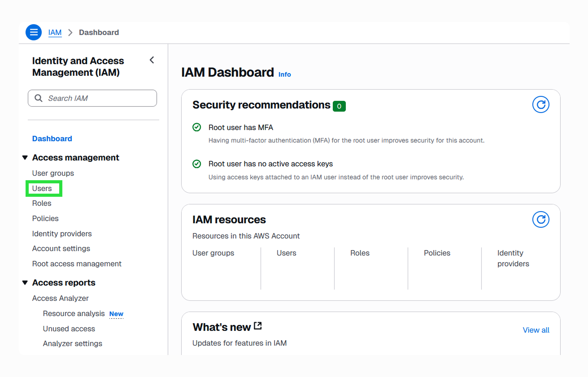
Task: Collapse the IAM sidebar with left chevron
Action: [x=152, y=60]
